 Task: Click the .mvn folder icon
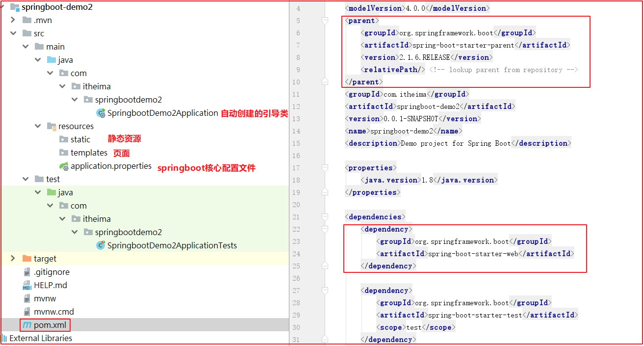point(27,20)
